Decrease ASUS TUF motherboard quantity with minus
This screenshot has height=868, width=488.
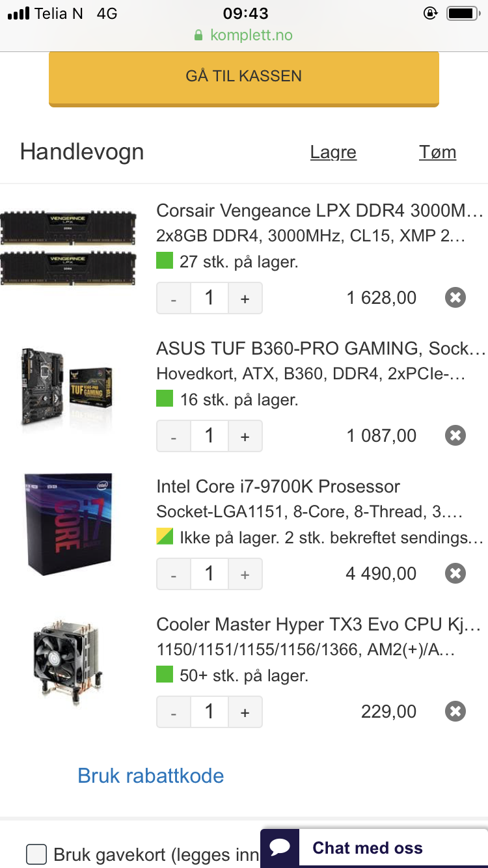[x=174, y=436]
